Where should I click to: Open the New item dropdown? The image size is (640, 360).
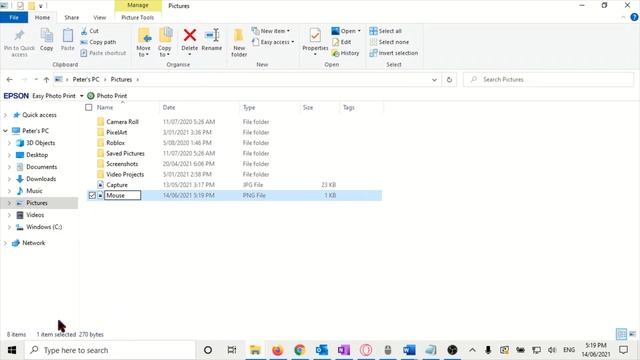tap(271, 31)
